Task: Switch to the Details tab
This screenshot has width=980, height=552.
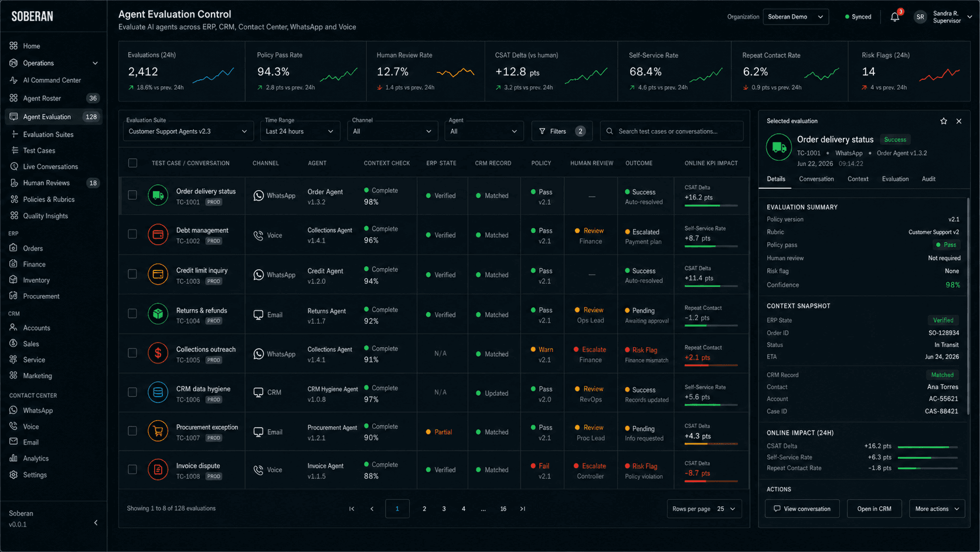Action: click(776, 179)
